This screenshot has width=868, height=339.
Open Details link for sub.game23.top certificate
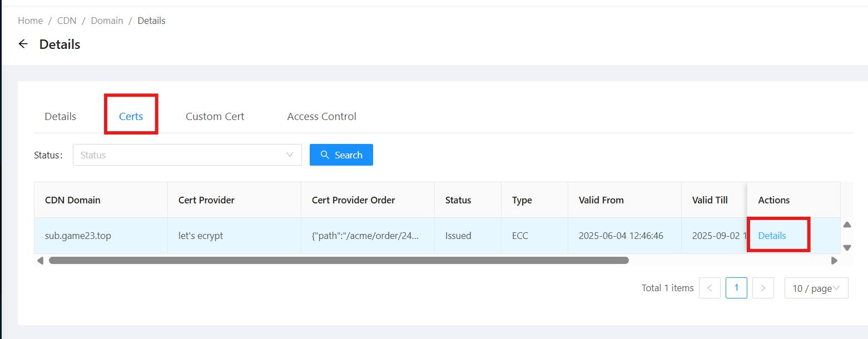(772, 236)
